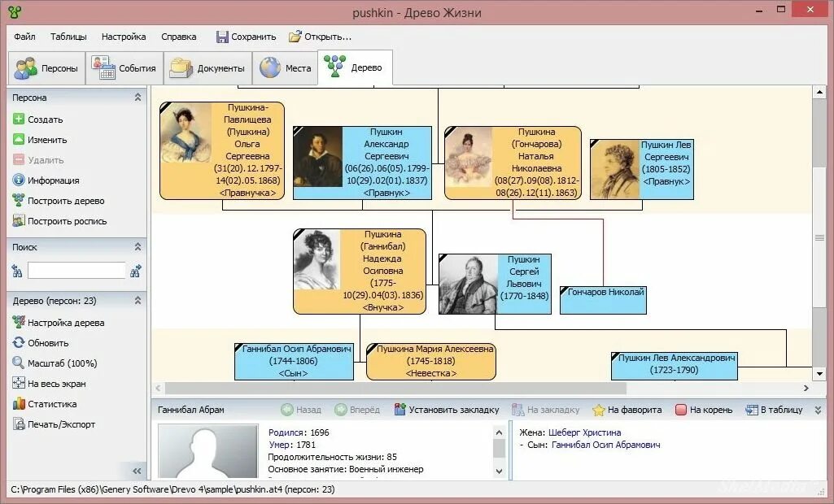Open the Настройка menu
Screen dimensions: 834x504
pos(124,37)
